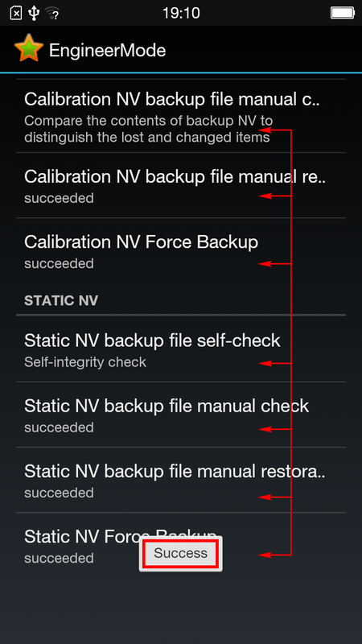This screenshot has height=644, width=362.
Task: Tap succeeded status under Calibration NV Force Backup
Action: coord(59,263)
